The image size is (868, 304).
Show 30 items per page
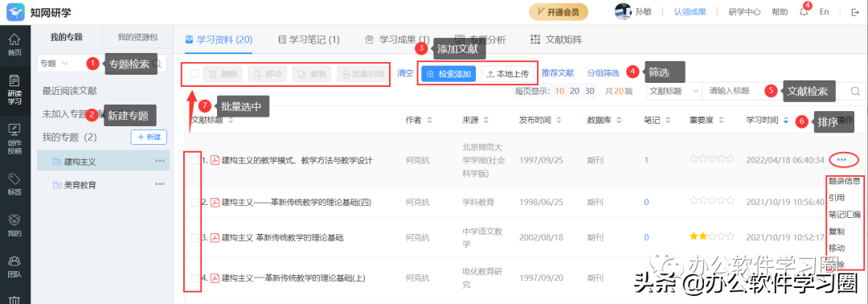click(x=590, y=92)
